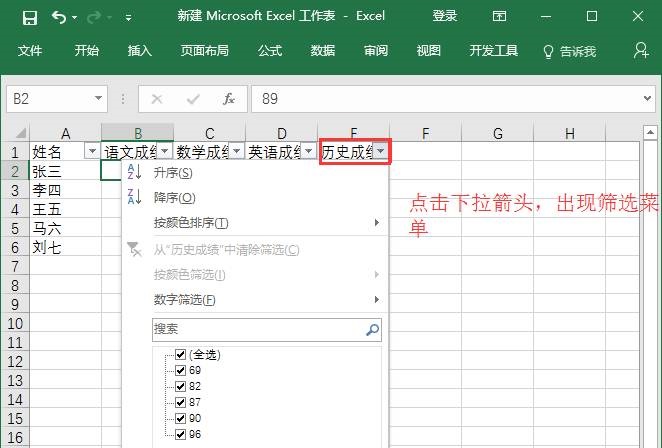Open the 数学成绩 filter dropdown arrow
This screenshot has height=448, width=662.
tap(237, 151)
